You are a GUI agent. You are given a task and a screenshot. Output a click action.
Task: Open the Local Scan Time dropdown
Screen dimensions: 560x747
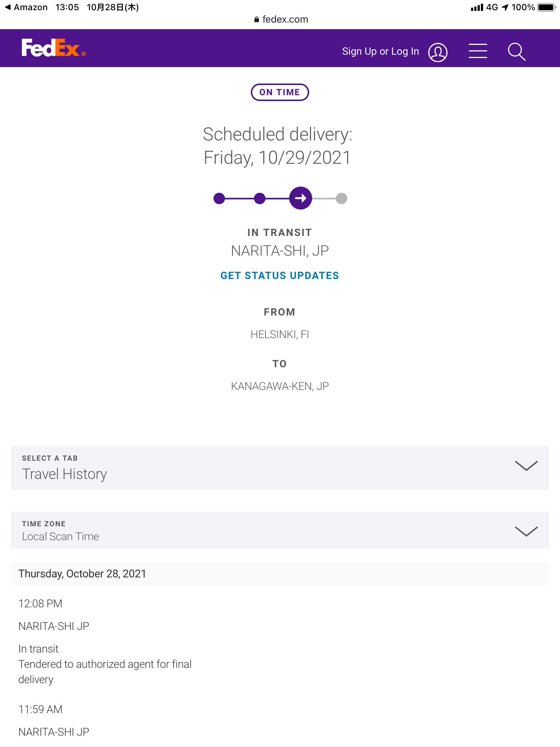coord(61,536)
